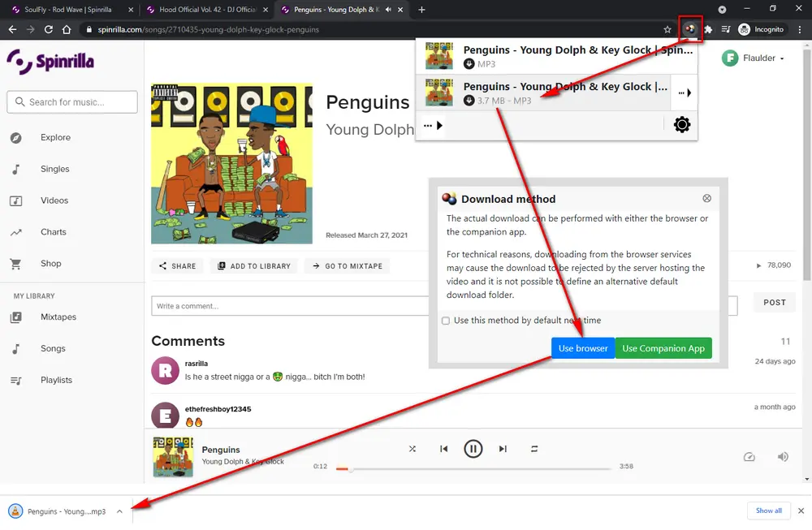Close the downloads bar

[x=801, y=511]
